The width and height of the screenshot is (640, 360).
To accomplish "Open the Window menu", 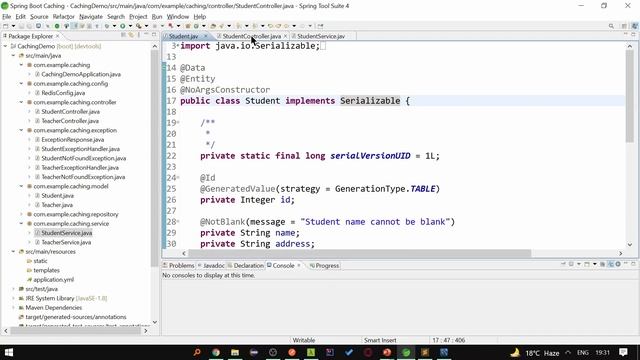I will point(178,17).
